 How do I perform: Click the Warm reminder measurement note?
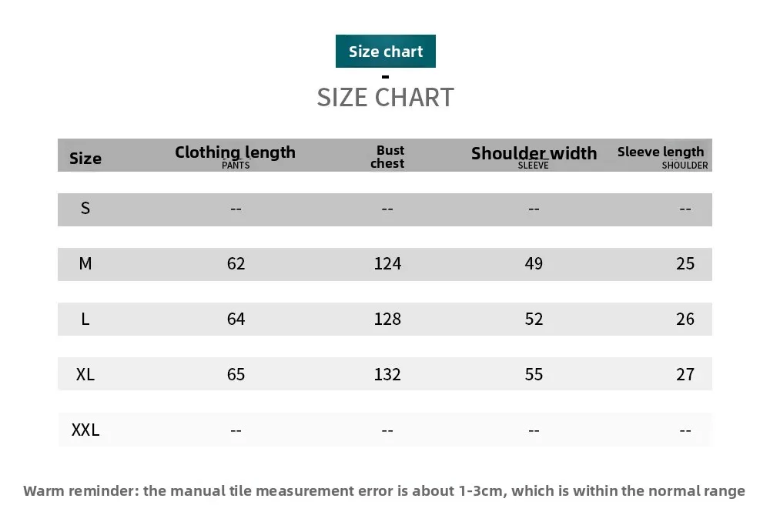[384, 490]
